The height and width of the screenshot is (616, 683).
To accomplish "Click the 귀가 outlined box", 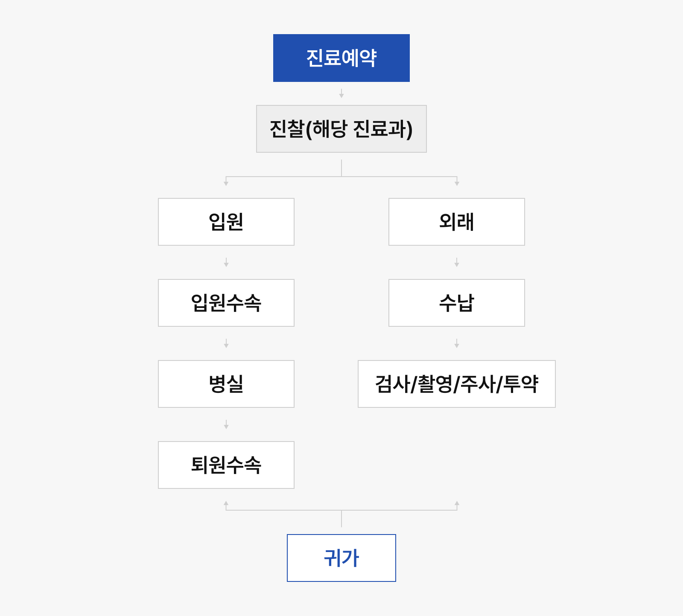I will pyautogui.click(x=341, y=558).
